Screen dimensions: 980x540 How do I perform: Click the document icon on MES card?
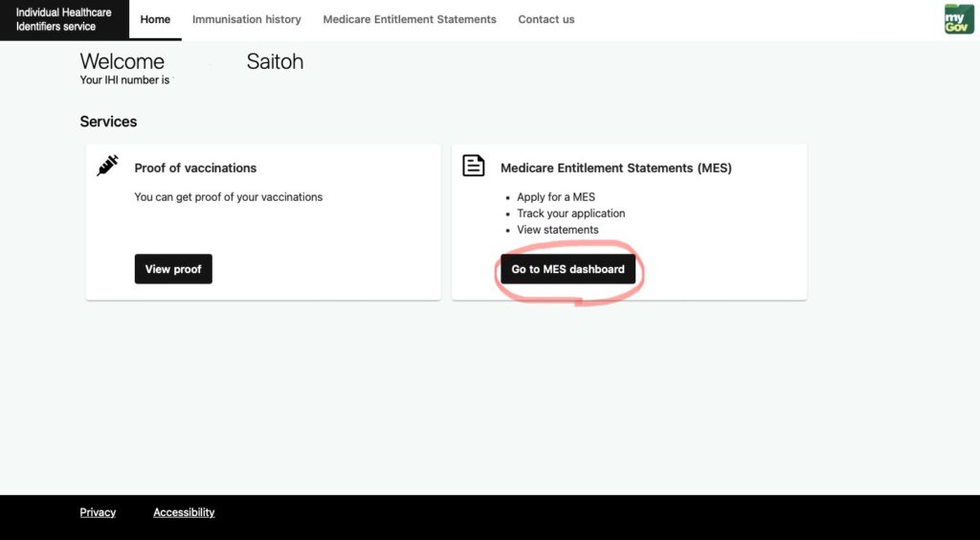[473, 166]
